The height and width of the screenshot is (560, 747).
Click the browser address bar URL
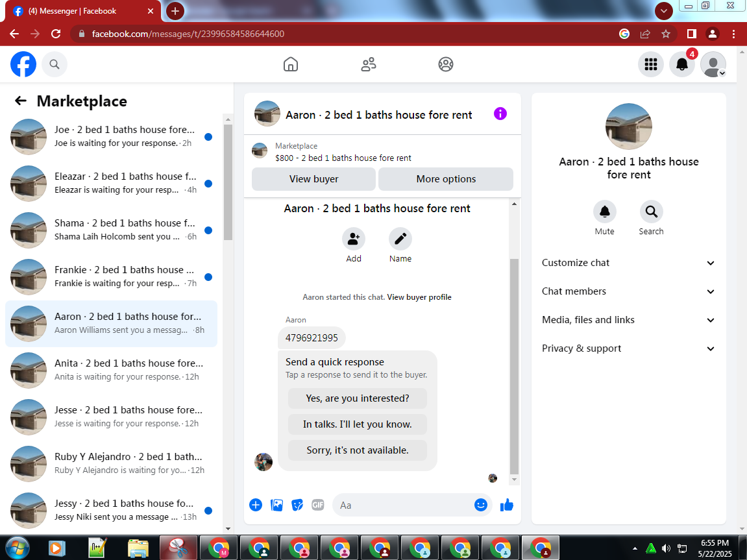click(188, 34)
